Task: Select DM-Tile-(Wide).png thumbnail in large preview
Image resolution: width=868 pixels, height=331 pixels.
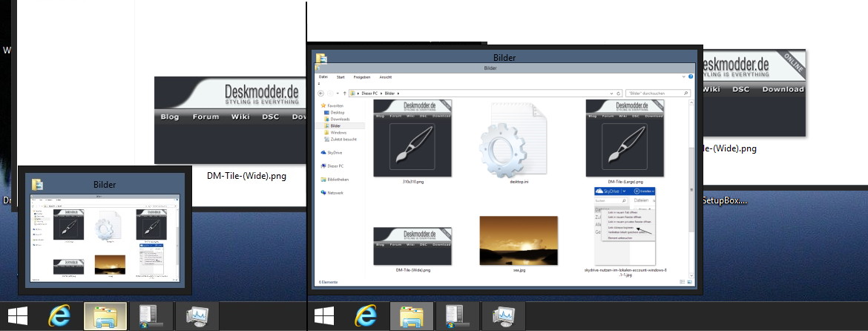Action: point(412,246)
